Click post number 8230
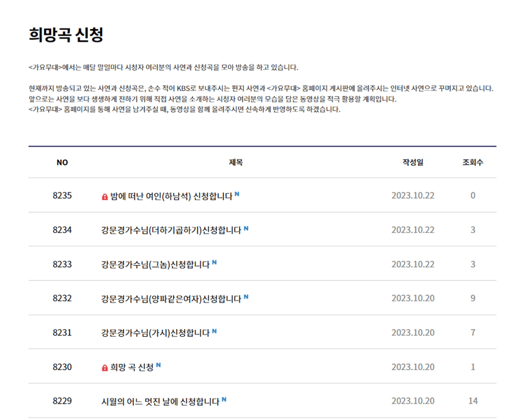505x420 pixels. (x=62, y=367)
